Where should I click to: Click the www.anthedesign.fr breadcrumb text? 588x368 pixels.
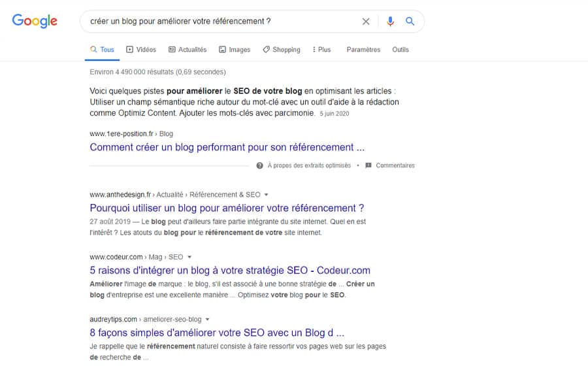click(120, 195)
